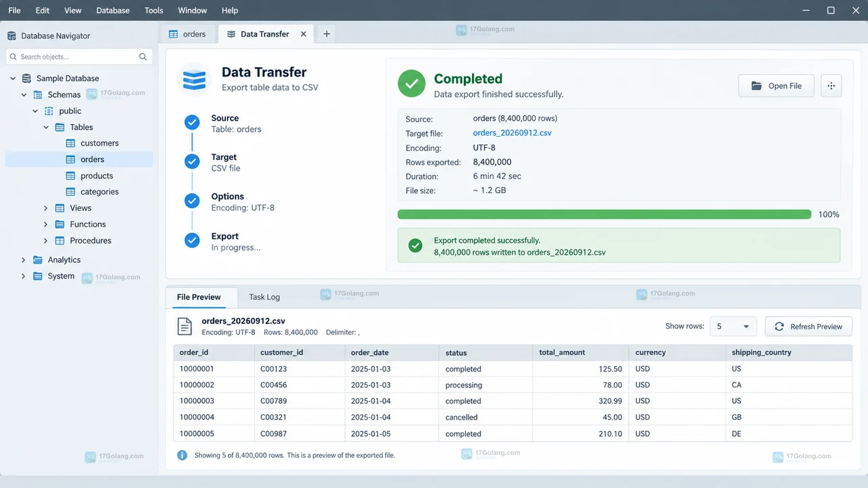868x488 pixels.
Task: Switch to the Task Log tab
Action: click(x=264, y=297)
